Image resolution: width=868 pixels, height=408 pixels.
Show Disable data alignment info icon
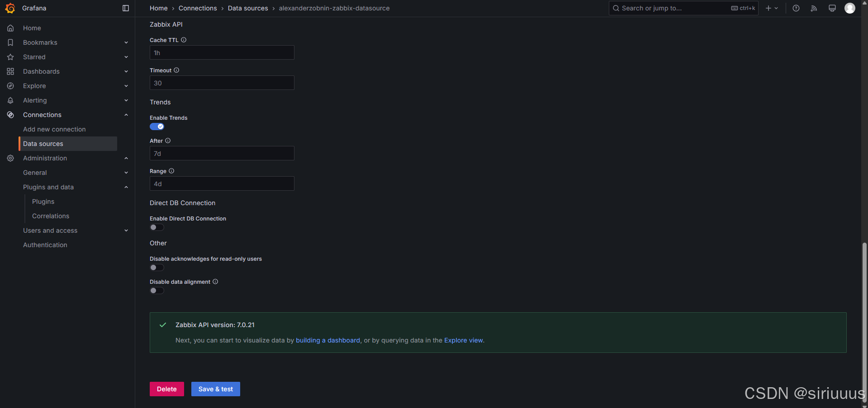[215, 281]
